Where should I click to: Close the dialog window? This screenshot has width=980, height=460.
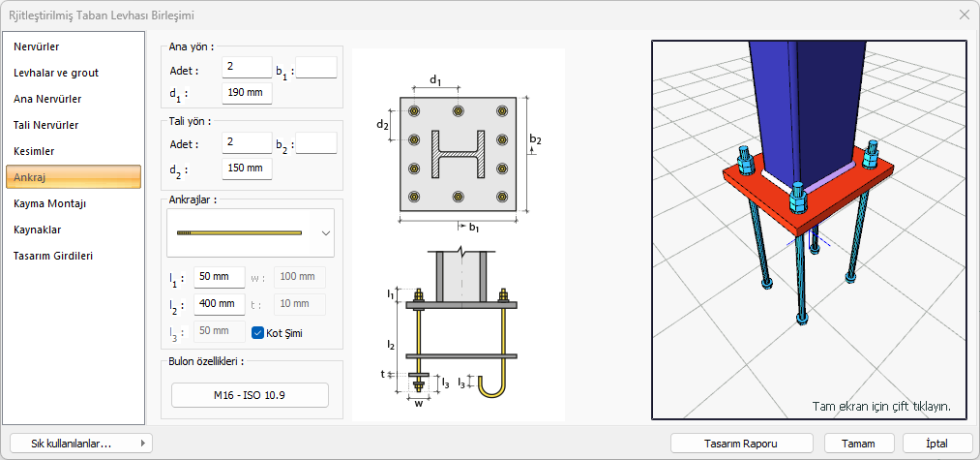coord(964,15)
